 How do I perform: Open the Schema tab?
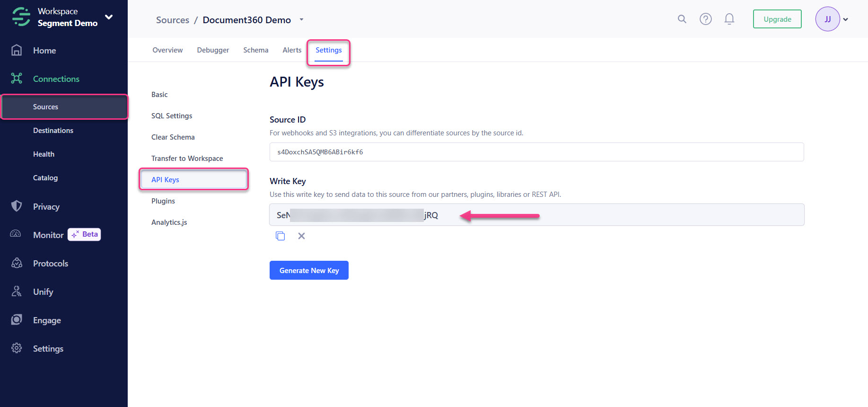point(255,50)
